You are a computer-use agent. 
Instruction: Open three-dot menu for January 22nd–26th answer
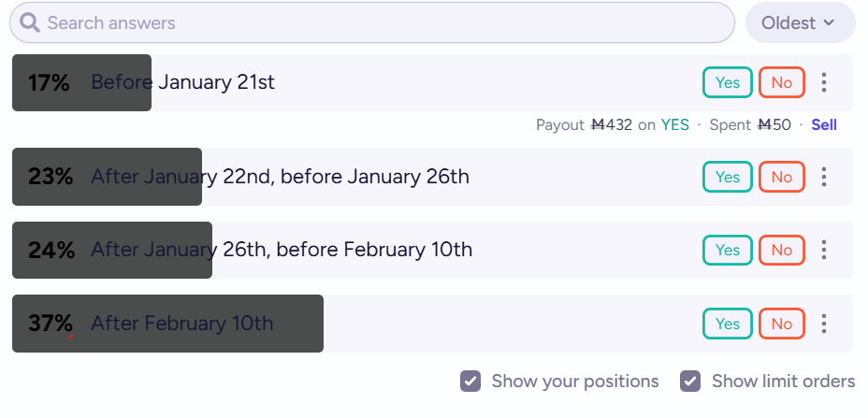point(824,177)
